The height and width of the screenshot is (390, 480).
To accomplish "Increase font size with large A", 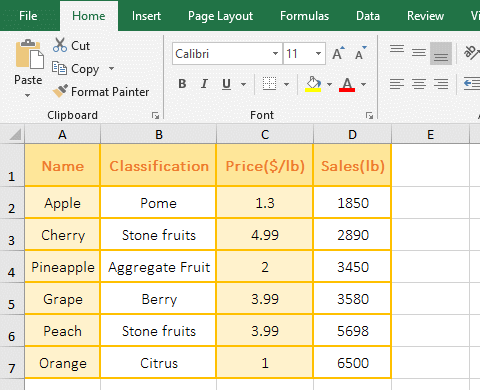I will pyautogui.click(x=338, y=54).
